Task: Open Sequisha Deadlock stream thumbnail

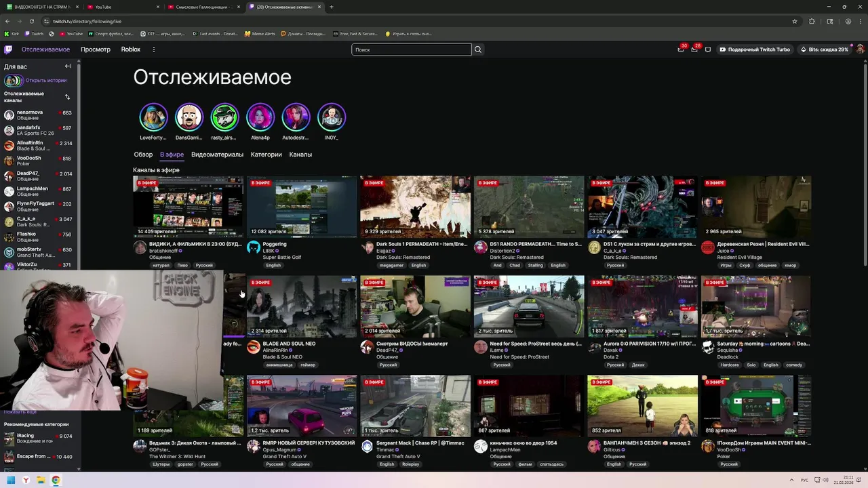Action: click(x=756, y=306)
